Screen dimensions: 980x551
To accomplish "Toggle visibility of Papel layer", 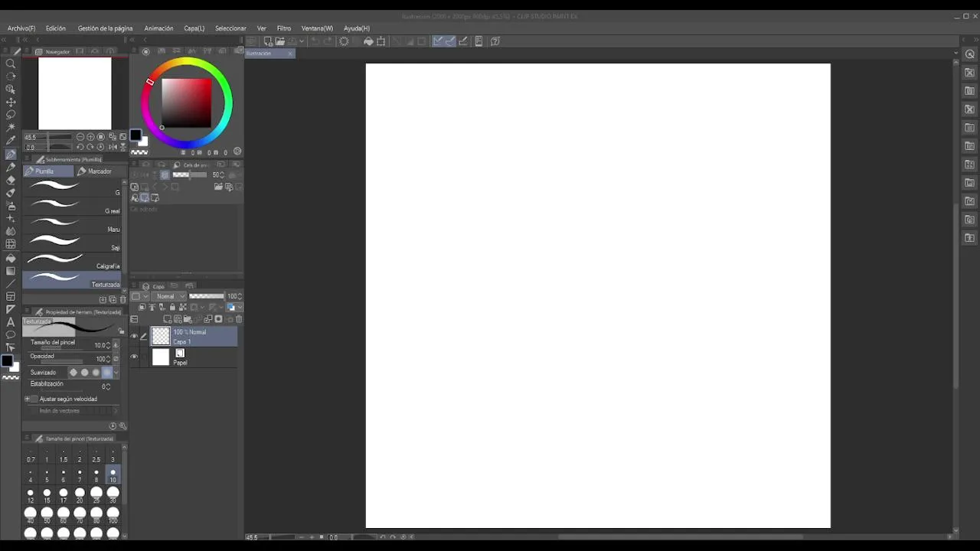I will (x=134, y=357).
